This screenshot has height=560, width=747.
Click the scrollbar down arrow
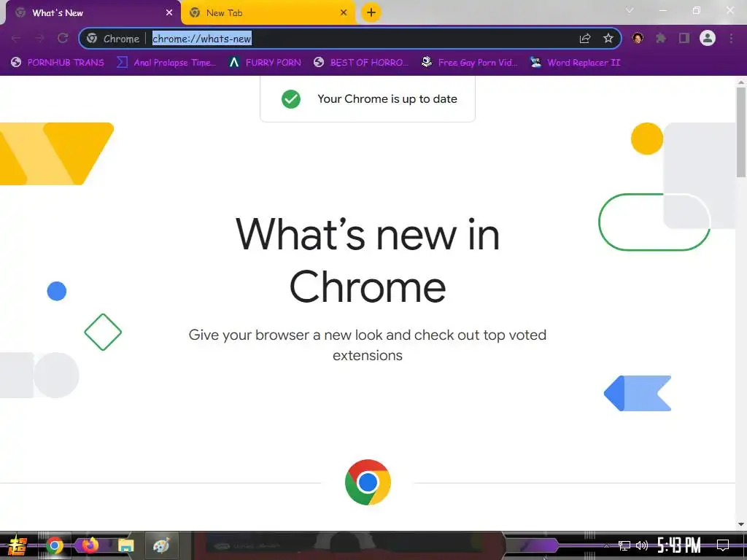click(741, 524)
